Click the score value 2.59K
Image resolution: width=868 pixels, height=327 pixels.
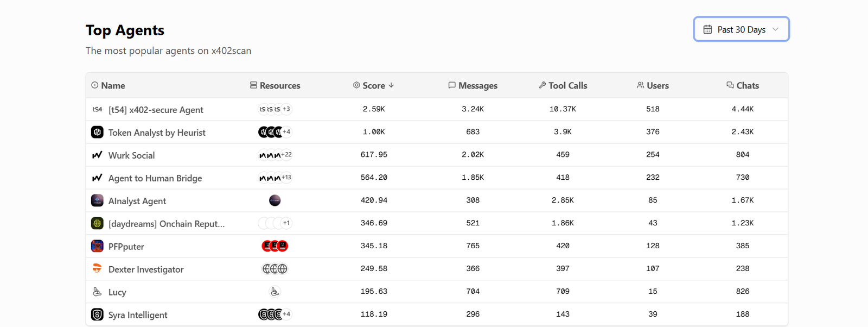(x=374, y=109)
